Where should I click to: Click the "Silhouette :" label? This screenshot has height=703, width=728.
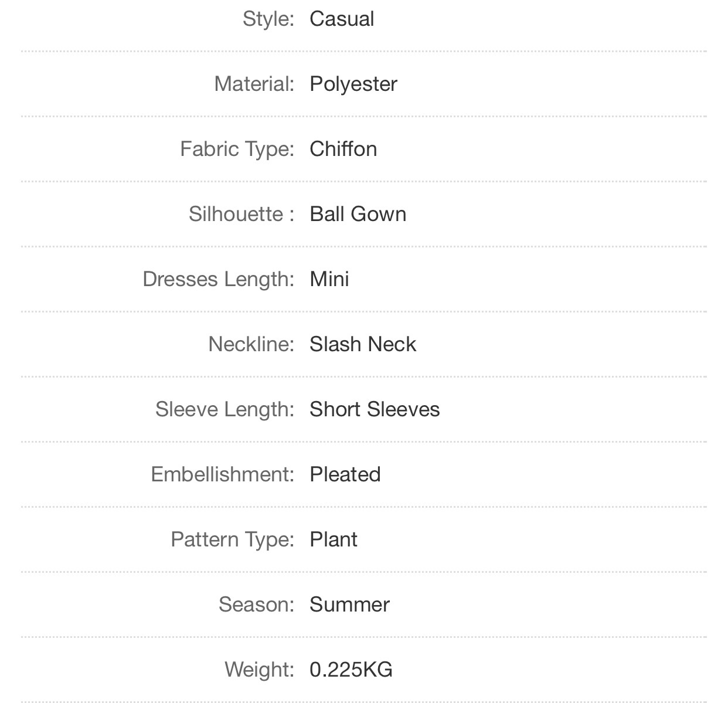(241, 214)
